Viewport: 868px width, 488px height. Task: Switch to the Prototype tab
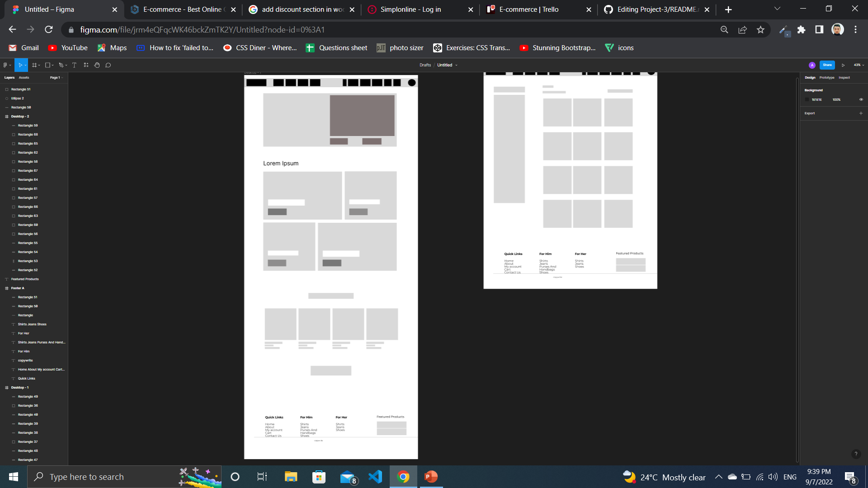point(827,77)
